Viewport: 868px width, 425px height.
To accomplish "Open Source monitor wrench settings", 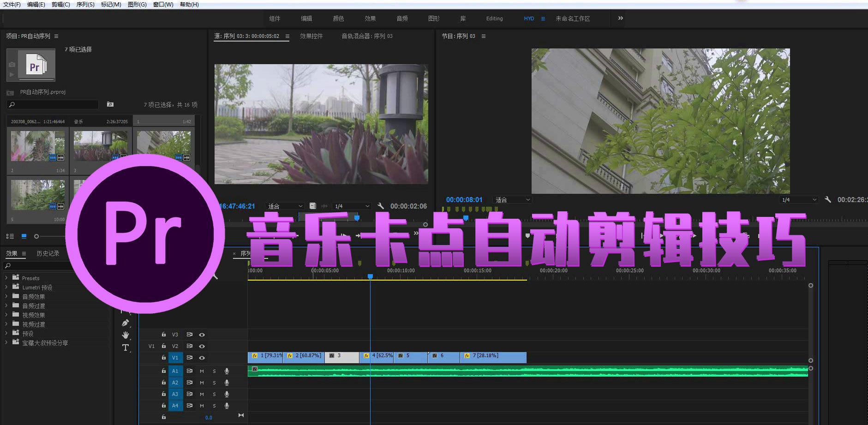I will (381, 206).
